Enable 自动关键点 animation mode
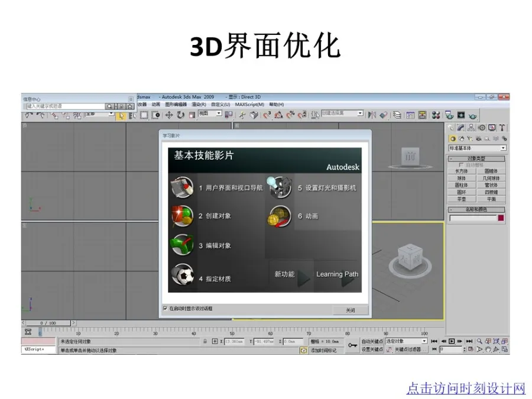Viewport: 532px width, 399px height. pyautogui.click(x=371, y=340)
